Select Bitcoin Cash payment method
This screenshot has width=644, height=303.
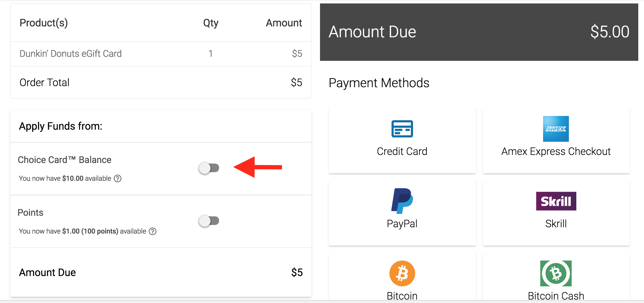point(556,278)
